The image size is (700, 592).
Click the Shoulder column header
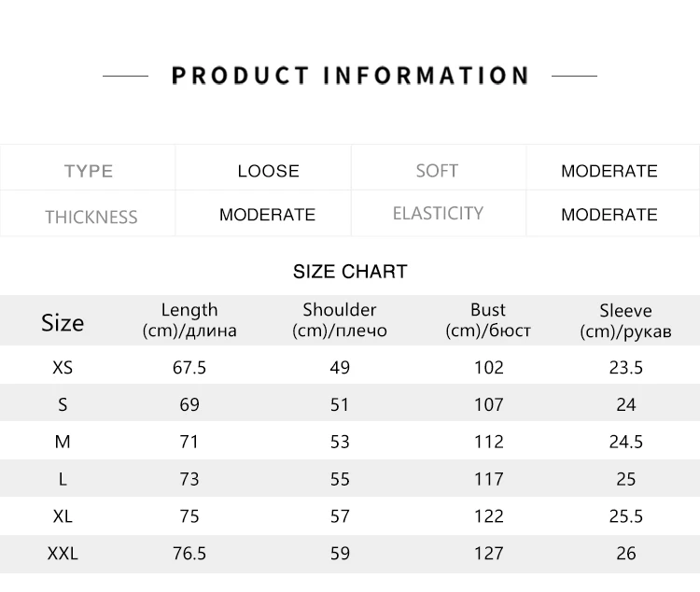(x=340, y=319)
